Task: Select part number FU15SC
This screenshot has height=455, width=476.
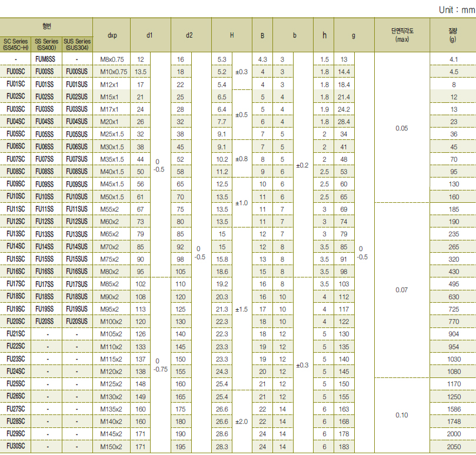Action: tap(16, 259)
